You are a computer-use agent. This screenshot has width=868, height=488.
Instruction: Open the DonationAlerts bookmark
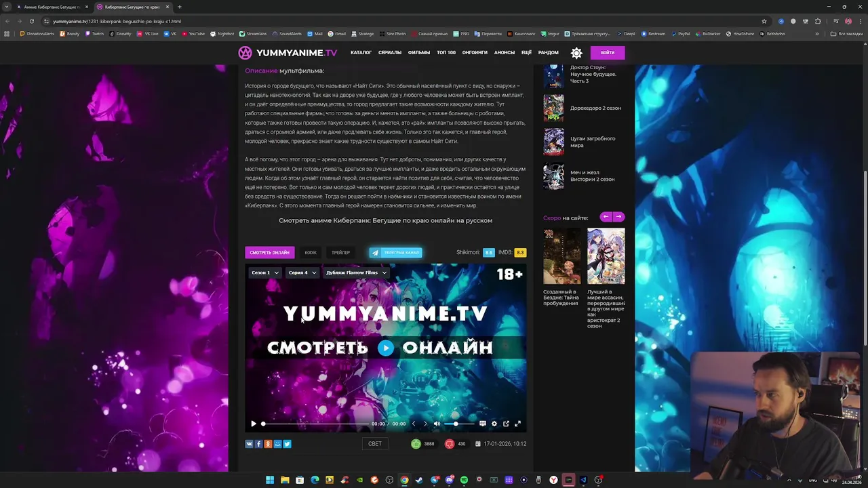(37, 33)
